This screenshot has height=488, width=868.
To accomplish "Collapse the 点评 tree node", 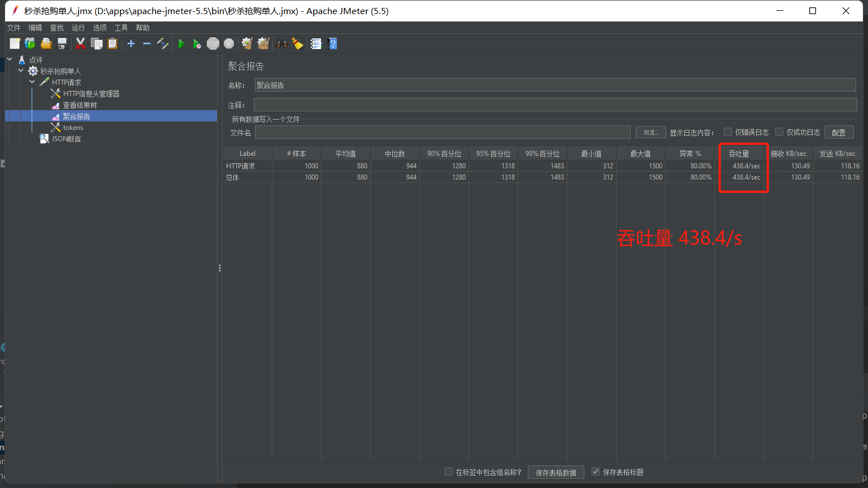I will pyautogui.click(x=10, y=59).
